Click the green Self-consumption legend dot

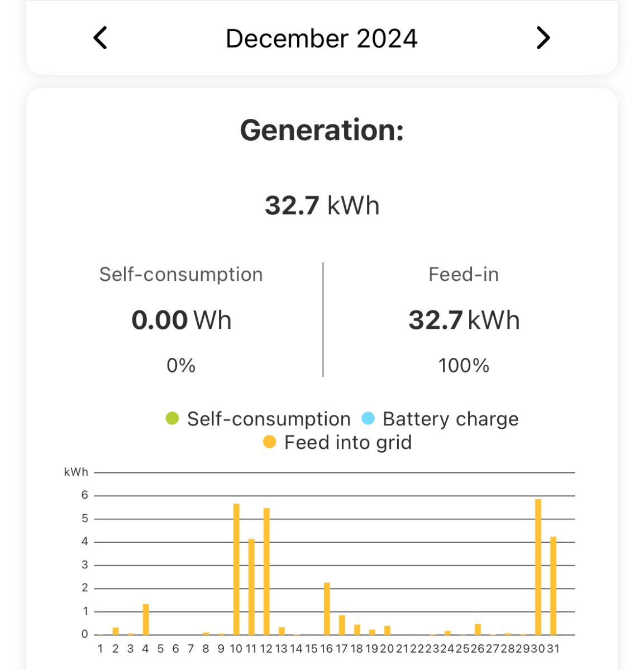(172, 418)
